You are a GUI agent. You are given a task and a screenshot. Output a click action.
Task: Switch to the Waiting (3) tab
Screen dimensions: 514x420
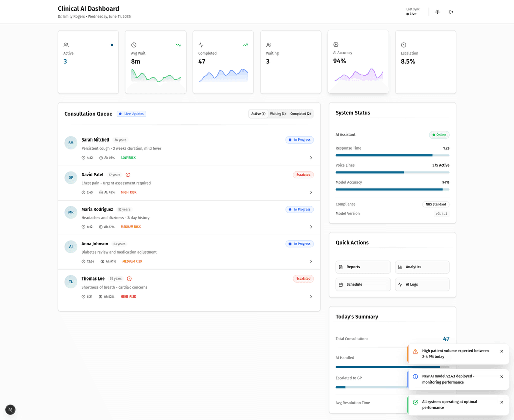pyautogui.click(x=278, y=114)
